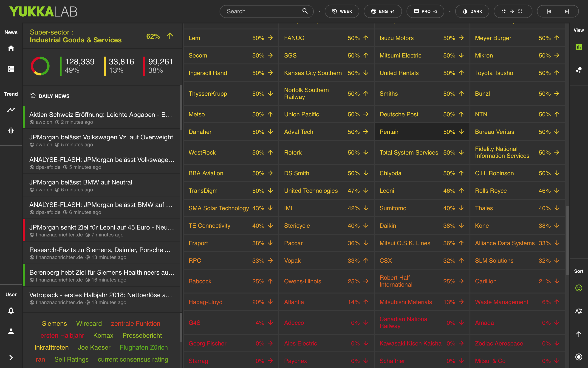This screenshot has height=368, width=588.
Task: Click the Iran keyword tag
Action: pos(40,359)
